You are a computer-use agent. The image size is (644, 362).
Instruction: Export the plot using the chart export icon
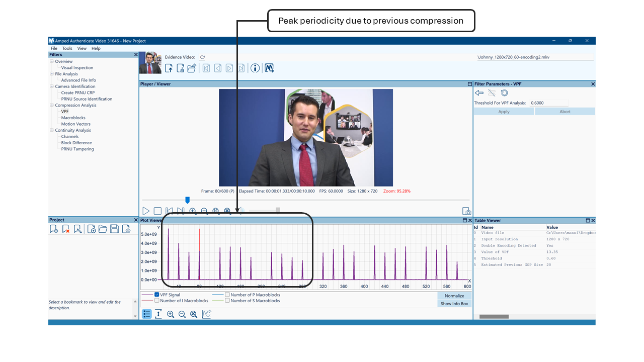206,314
